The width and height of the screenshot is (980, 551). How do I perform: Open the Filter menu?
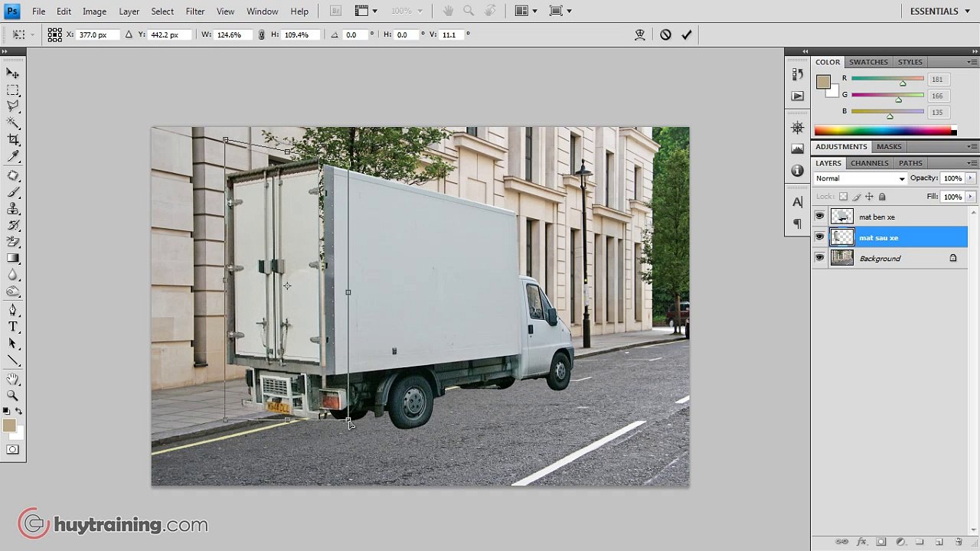click(x=195, y=11)
